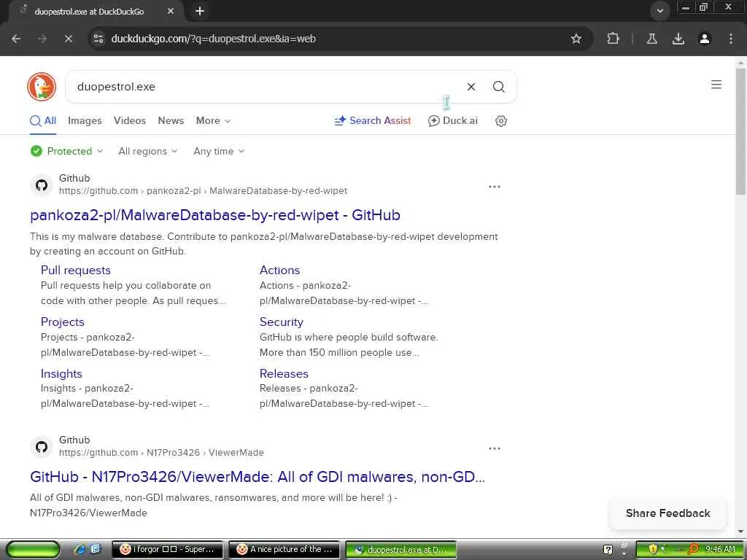Open Search Assist
Screen dimensions: 747x560
(373, 120)
